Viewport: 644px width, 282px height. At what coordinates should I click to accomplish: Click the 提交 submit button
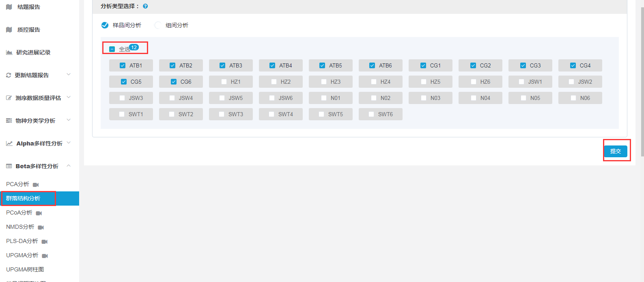[616, 151]
